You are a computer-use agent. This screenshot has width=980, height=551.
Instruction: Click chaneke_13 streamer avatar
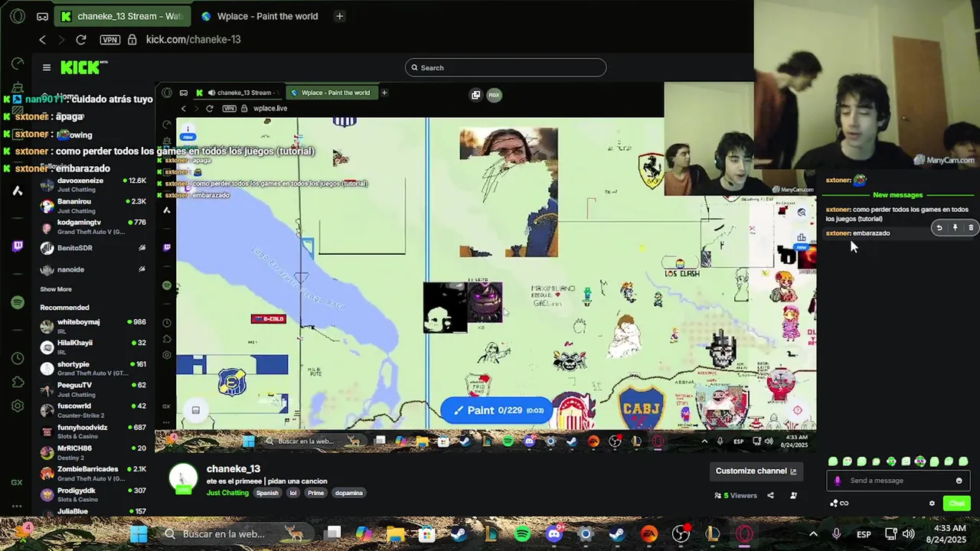(x=182, y=478)
